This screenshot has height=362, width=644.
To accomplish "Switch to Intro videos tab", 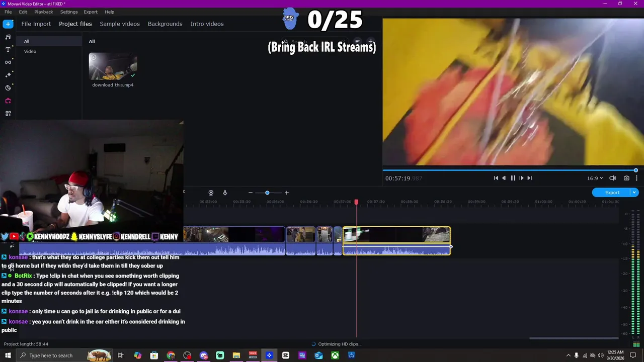I will [x=207, y=24].
